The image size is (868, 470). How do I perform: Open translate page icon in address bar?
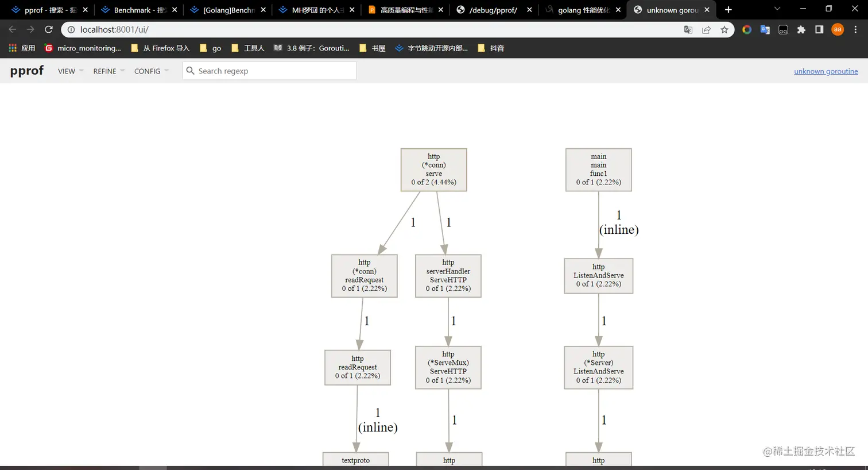coord(688,29)
